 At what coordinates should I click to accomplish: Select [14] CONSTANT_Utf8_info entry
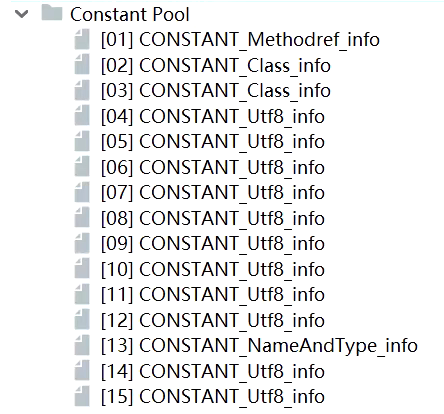[213, 371]
